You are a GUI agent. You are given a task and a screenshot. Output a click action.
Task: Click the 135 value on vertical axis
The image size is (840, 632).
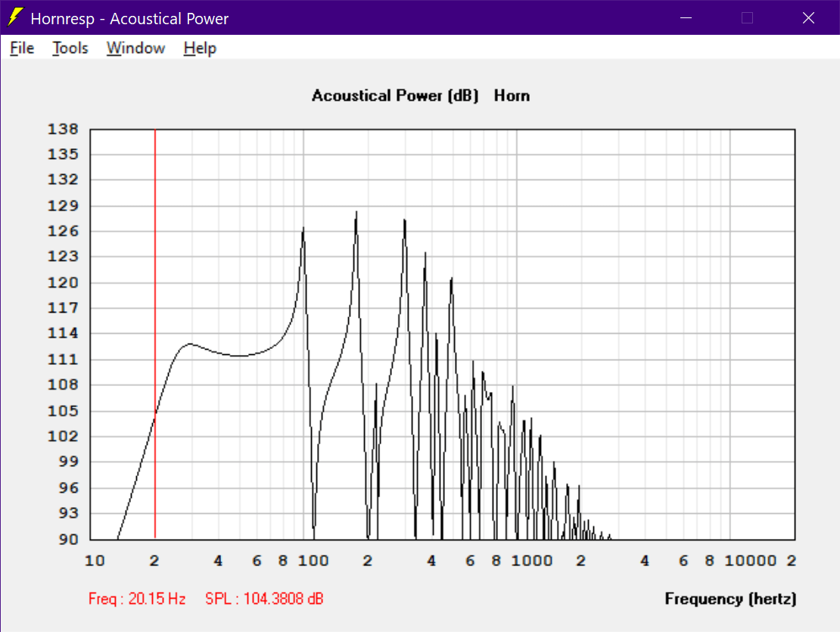tap(64, 154)
